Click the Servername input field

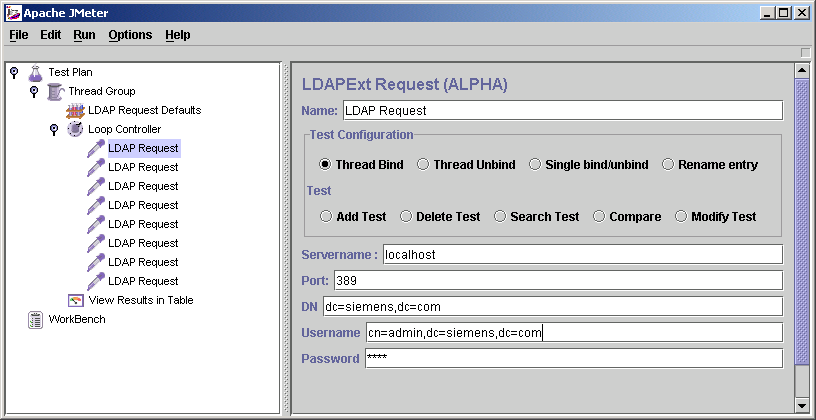[x=582, y=254]
